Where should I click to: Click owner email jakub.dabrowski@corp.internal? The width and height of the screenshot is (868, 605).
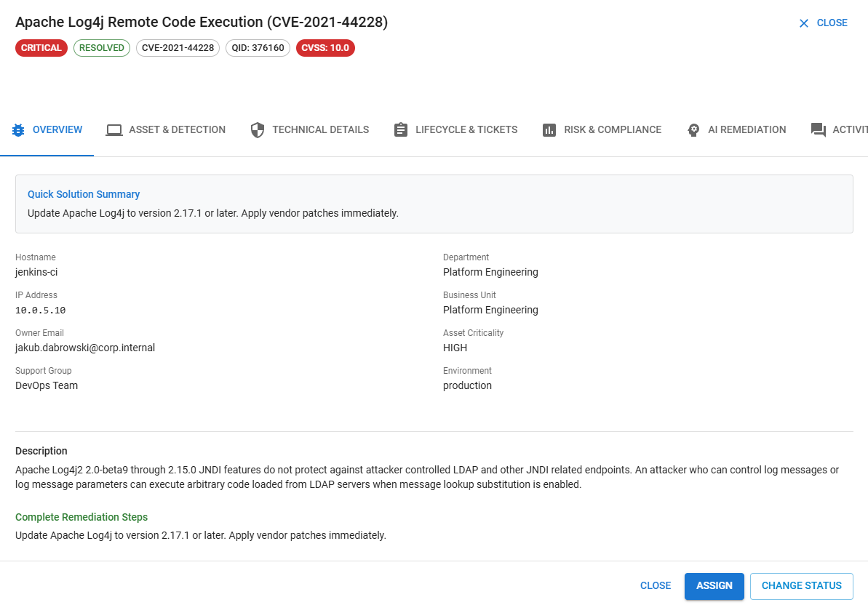85,348
